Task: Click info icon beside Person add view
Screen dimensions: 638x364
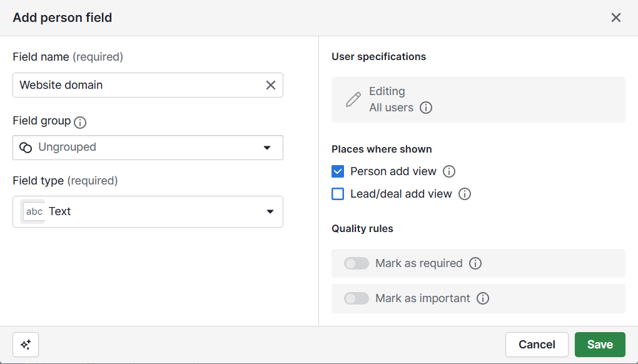Action: [449, 171]
